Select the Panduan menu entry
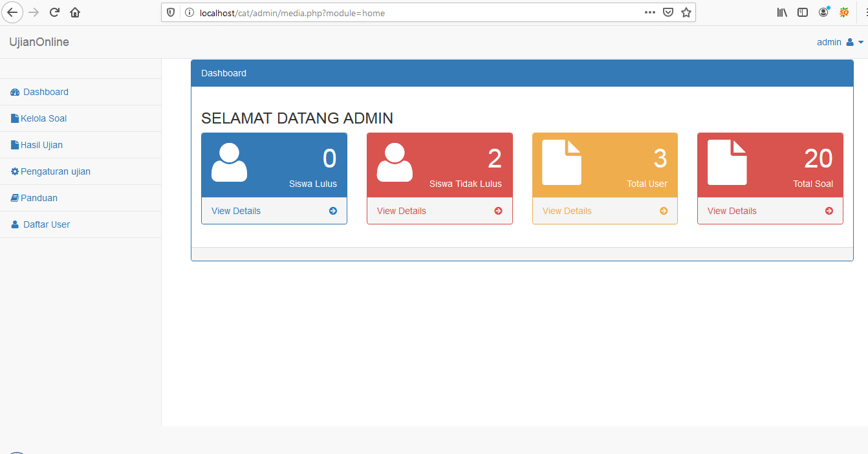868x454 pixels. (x=38, y=197)
